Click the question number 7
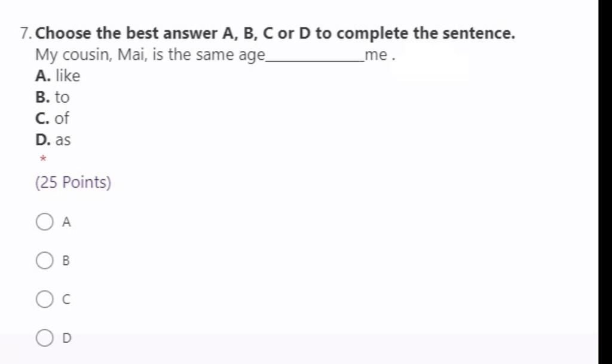Viewport: 612px width, 364px height. (x=26, y=33)
